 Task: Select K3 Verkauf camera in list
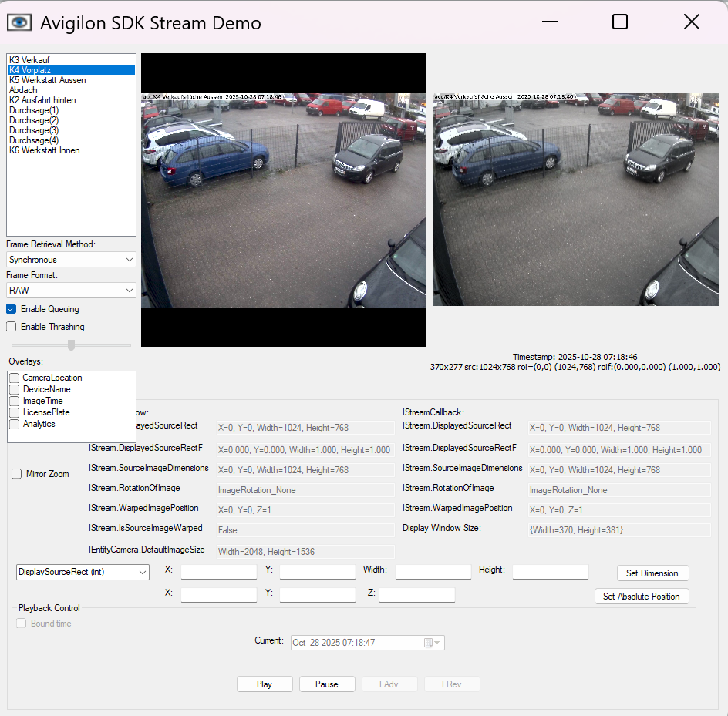click(29, 59)
